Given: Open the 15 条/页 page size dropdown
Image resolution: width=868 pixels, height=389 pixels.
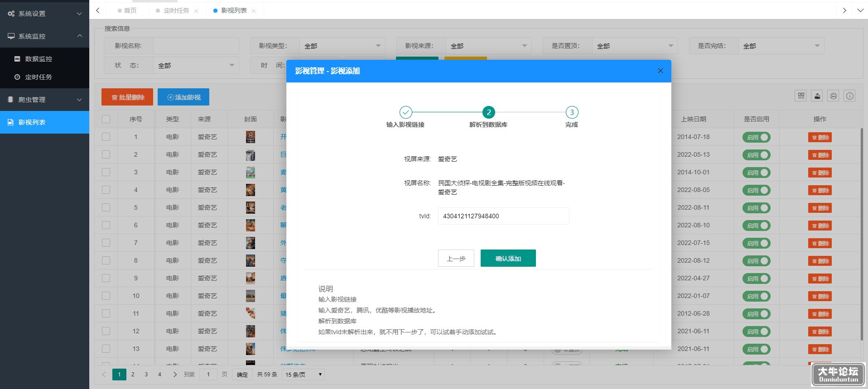Looking at the screenshot, I should [303, 375].
